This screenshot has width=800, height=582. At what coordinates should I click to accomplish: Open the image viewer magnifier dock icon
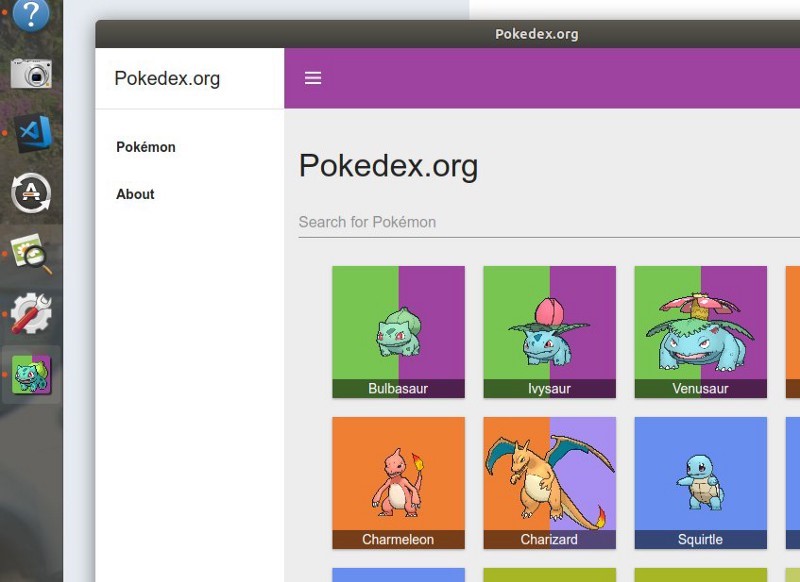32,254
